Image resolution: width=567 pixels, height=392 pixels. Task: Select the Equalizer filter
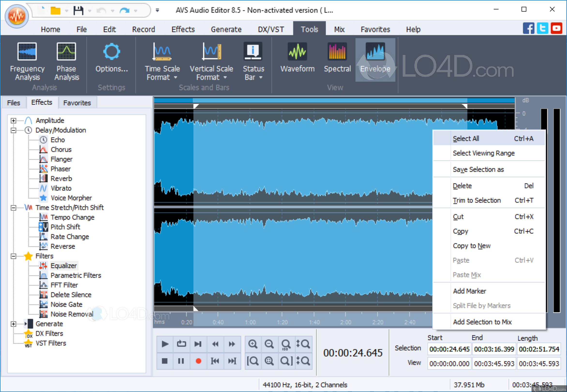point(64,265)
